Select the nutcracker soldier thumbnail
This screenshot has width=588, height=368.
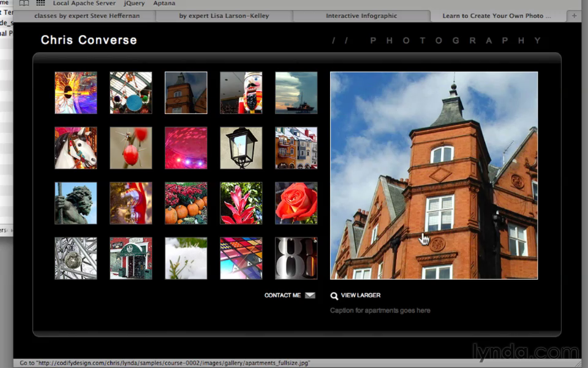pyautogui.click(x=241, y=93)
